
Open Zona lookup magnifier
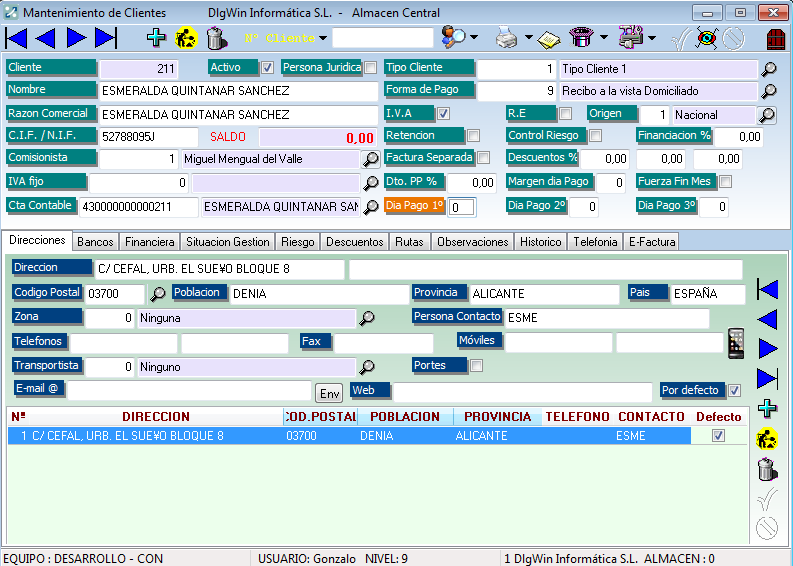(367, 318)
